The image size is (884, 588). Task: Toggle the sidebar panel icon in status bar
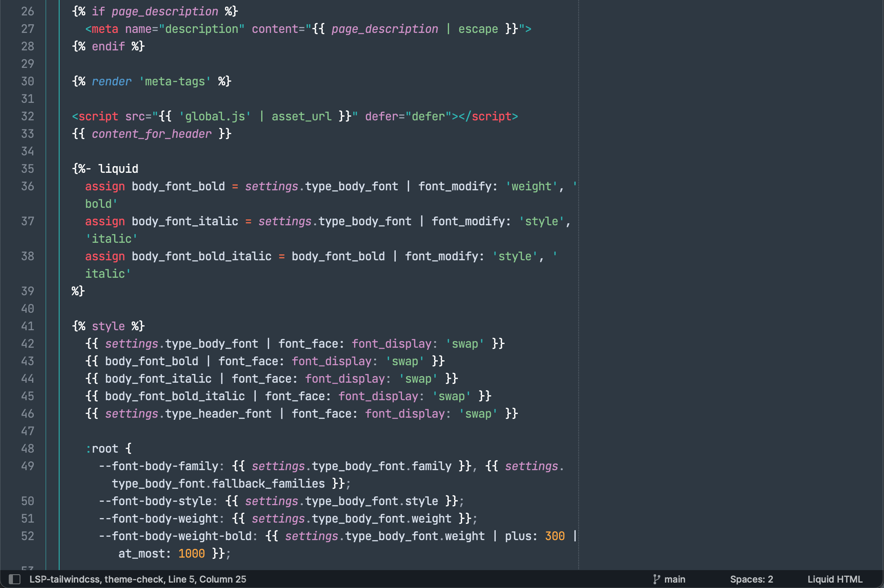(15, 579)
